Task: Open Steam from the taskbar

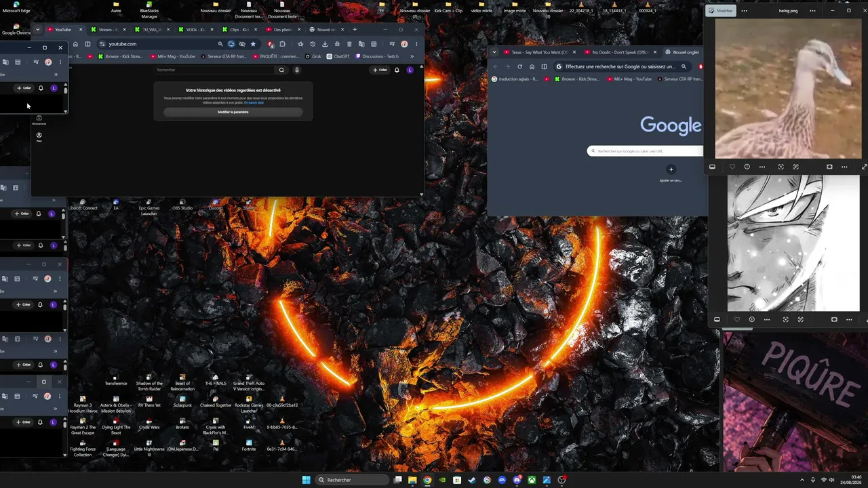Action: 472,480
